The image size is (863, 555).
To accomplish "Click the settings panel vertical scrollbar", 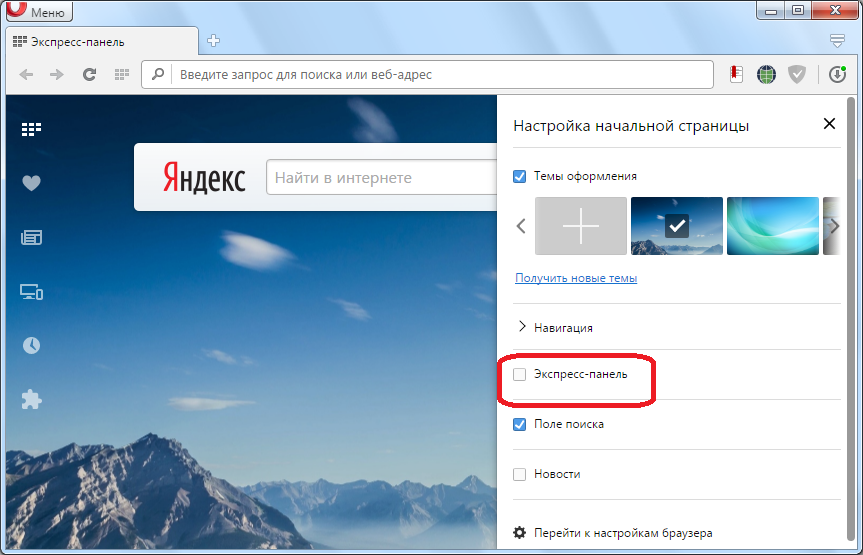I will click(x=851, y=318).
